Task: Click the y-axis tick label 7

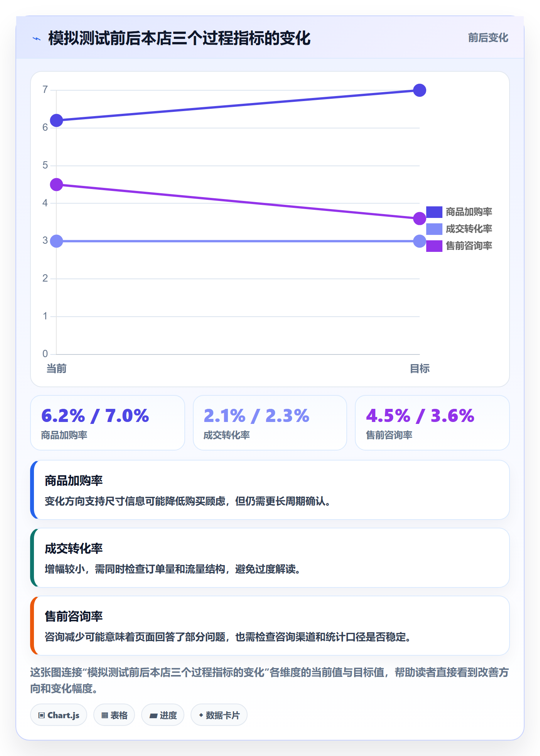Action: click(x=45, y=90)
